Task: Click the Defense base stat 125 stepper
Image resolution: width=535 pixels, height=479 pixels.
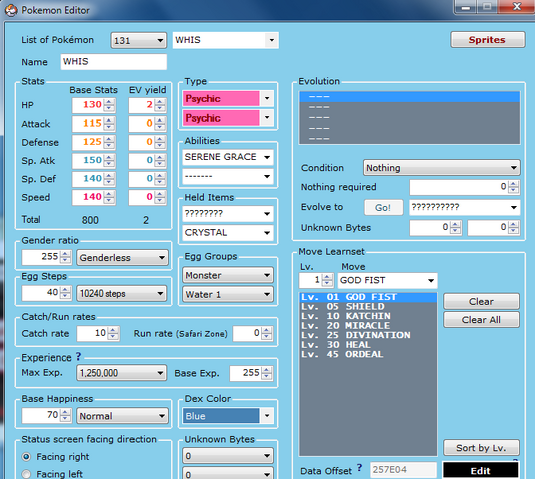Action: click(x=109, y=142)
